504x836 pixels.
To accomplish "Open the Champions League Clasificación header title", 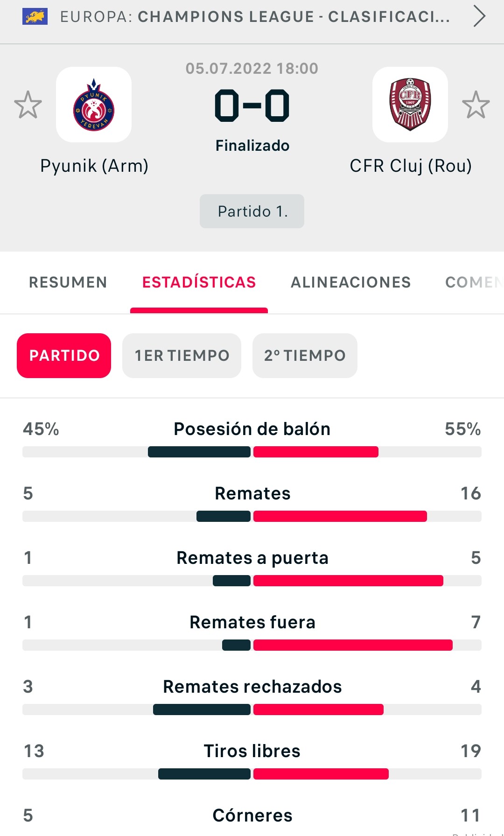I will tap(255, 17).
